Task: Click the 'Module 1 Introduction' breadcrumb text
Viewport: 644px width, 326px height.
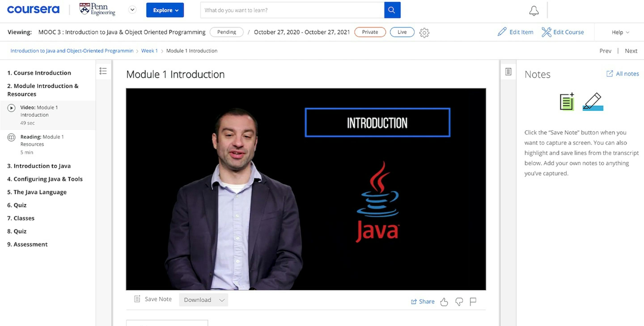Action: tap(192, 51)
